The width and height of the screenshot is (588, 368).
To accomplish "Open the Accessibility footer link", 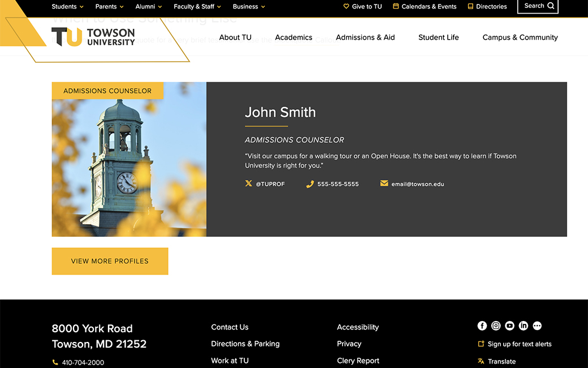I will tap(358, 327).
